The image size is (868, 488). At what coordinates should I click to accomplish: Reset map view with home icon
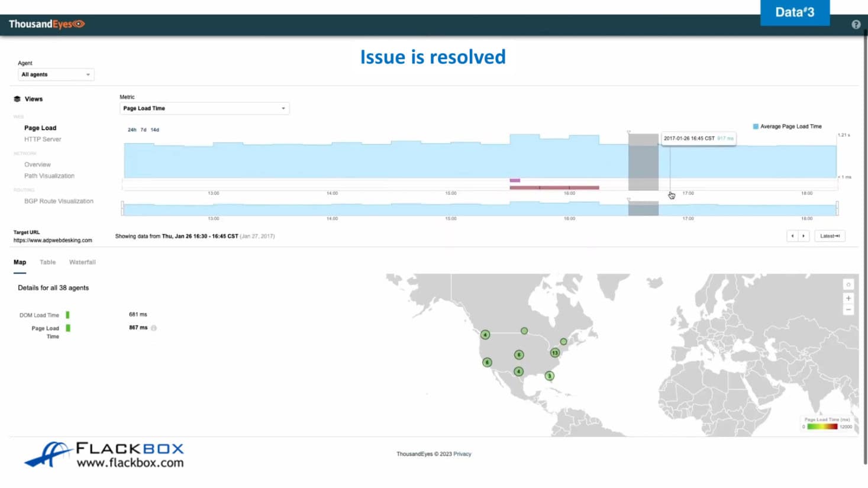(x=848, y=285)
